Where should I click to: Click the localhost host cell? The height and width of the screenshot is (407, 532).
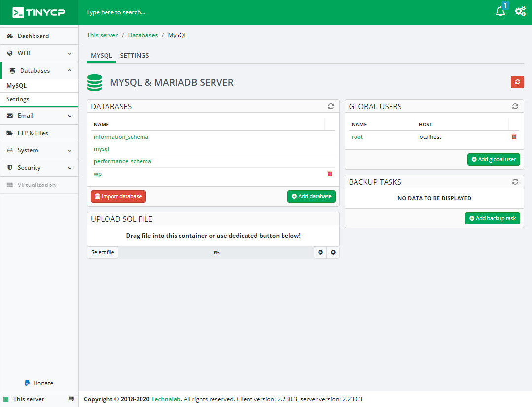coord(429,137)
